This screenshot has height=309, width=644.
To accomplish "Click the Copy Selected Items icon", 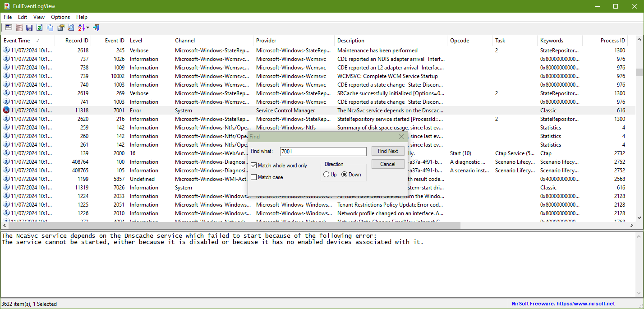I will coord(50,28).
